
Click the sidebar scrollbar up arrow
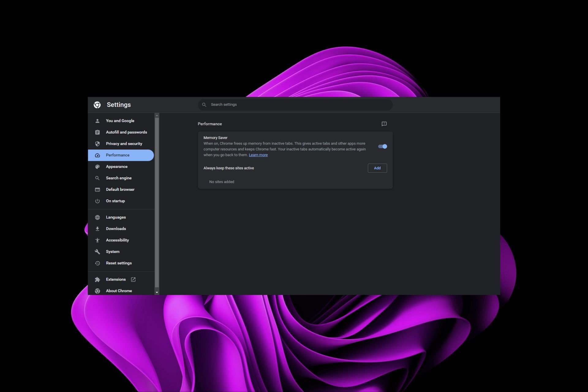[157, 115]
